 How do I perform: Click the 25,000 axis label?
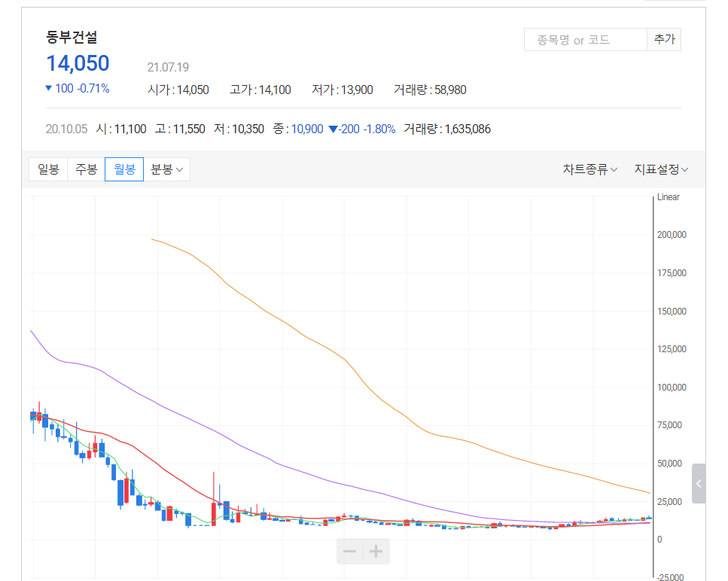pyautogui.click(x=669, y=502)
